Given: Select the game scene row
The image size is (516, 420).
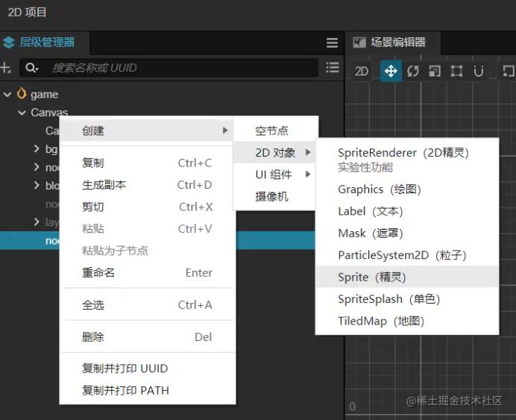Looking at the screenshot, I should (x=172, y=95).
